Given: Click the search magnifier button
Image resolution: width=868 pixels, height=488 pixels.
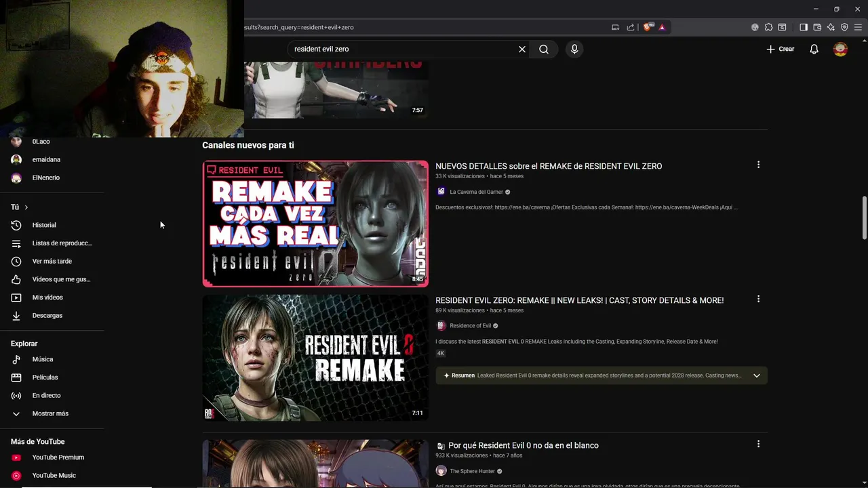Looking at the screenshot, I should coord(544,49).
